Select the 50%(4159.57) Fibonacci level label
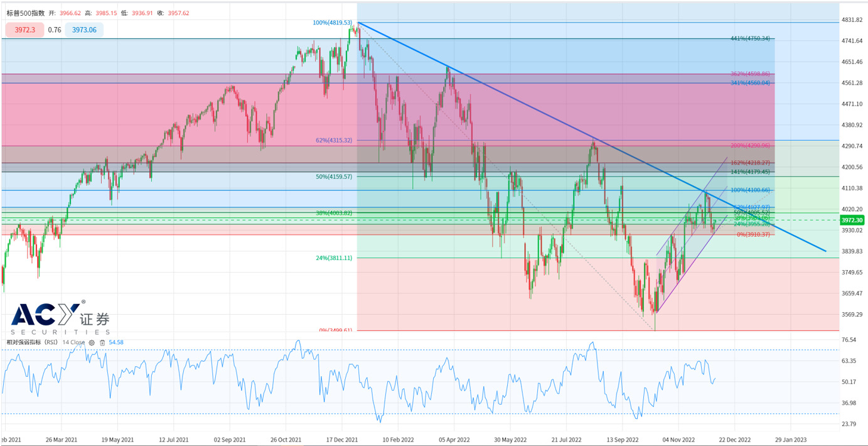The height and width of the screenshot is (446, 868). click(x=333, y=177)
